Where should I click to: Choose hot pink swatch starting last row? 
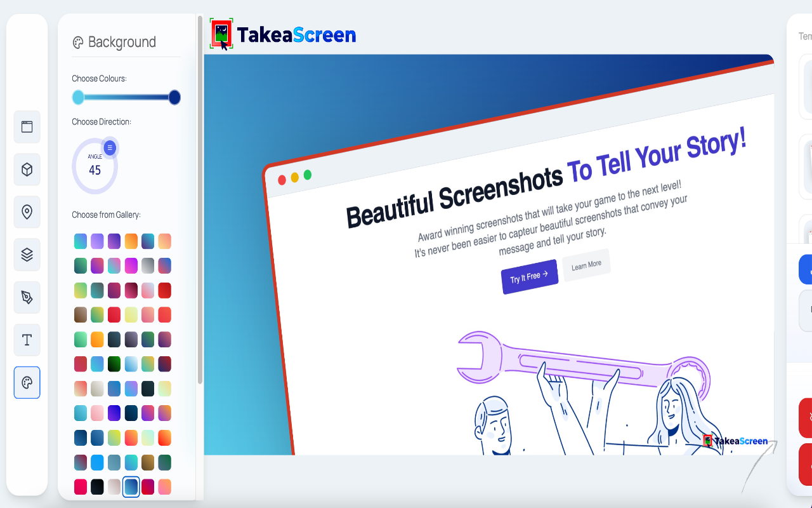point(81,487)
